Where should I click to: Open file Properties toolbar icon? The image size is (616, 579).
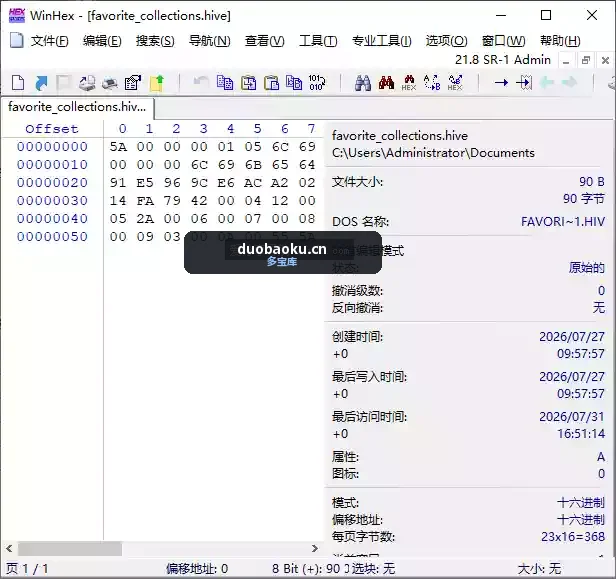coord(133,83)
